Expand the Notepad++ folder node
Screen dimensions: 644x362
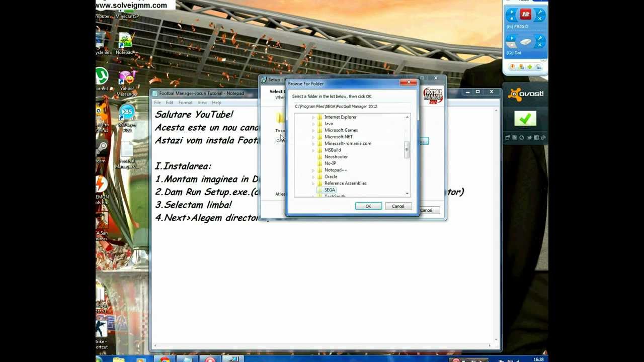click(x=313, y=170)
